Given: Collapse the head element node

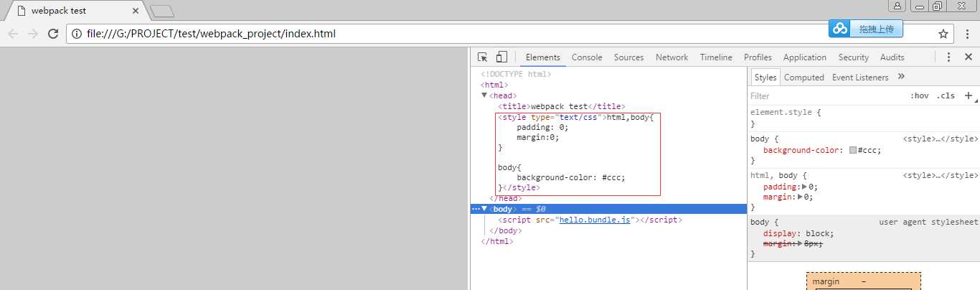Looking at the screenshot, I should (484, 95).
